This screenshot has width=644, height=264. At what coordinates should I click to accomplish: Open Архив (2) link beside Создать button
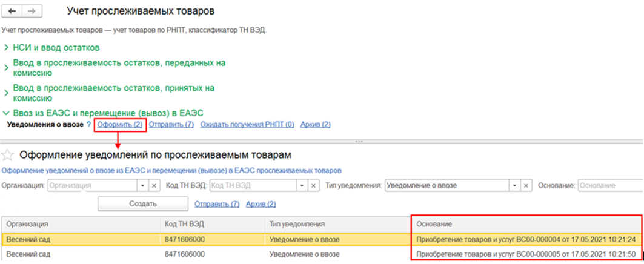point(261,204)
